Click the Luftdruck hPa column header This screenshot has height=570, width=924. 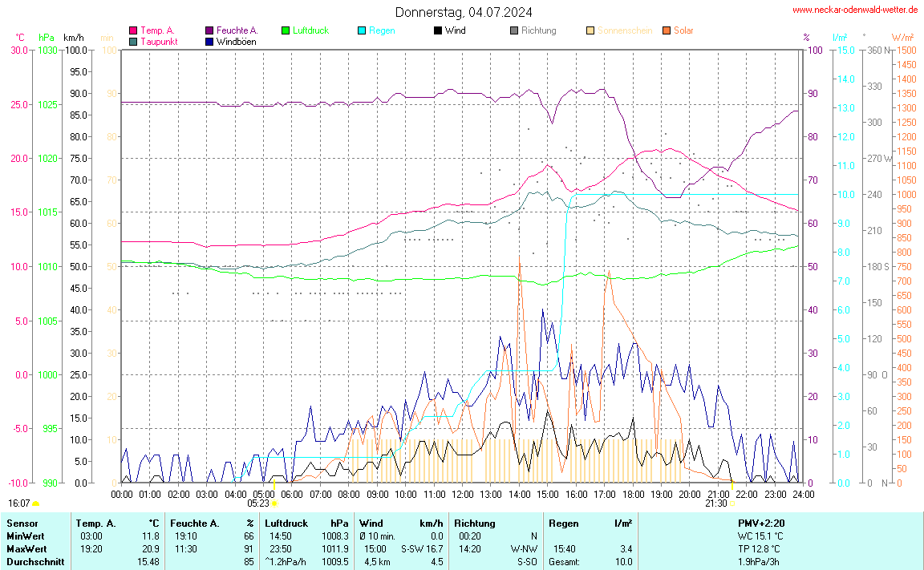click(x=306, y=523)
